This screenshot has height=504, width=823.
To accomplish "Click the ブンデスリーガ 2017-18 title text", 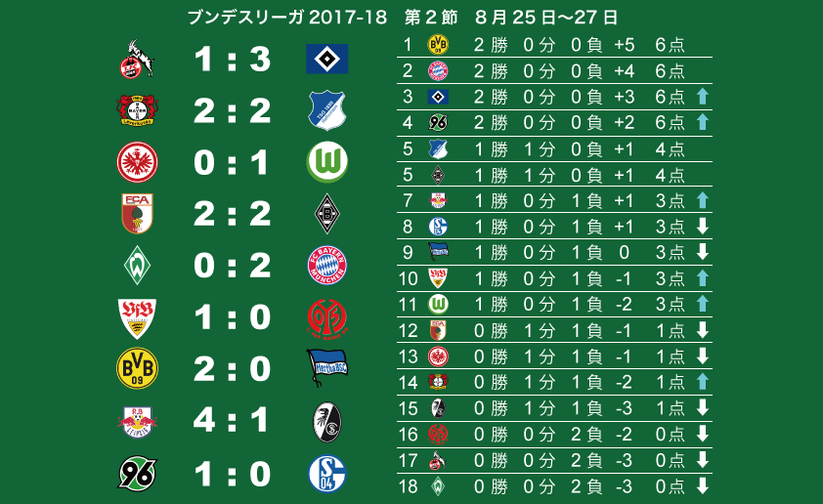I will [x=287, y=18].
